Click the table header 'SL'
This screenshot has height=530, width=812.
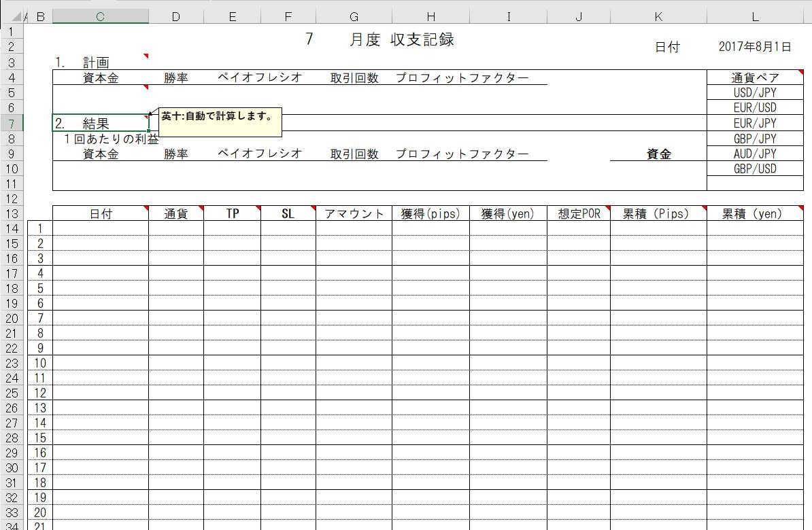point(288,214)
